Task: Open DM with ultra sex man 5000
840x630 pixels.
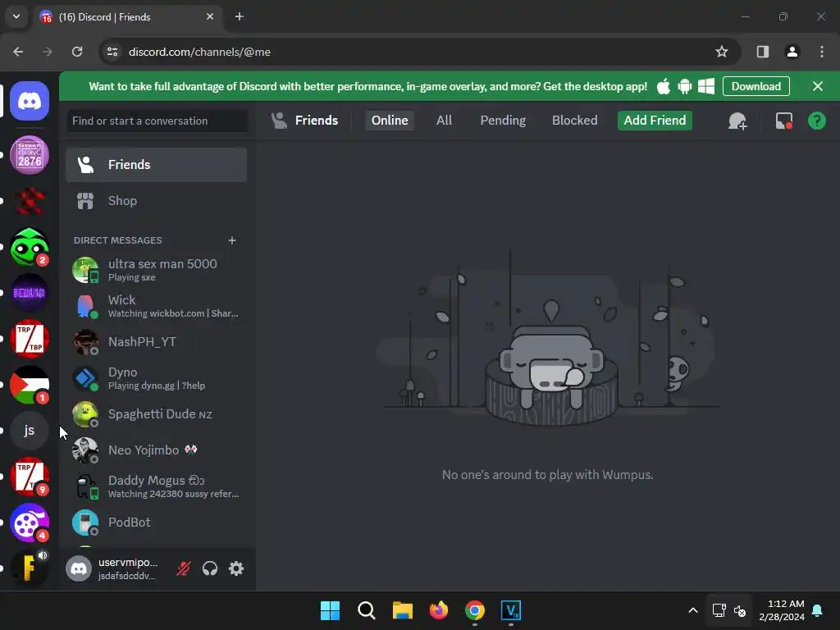Action: (x=157, y=269)
